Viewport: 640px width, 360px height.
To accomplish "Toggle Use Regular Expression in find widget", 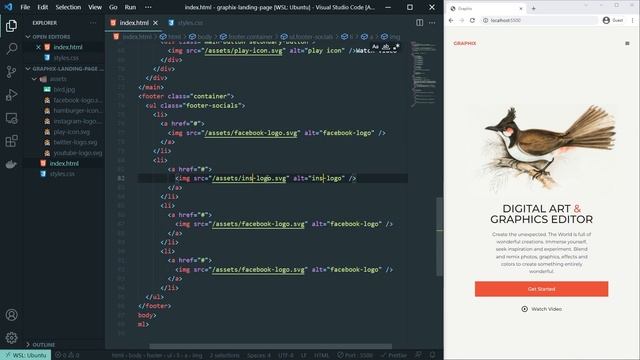I will (396, 47).
